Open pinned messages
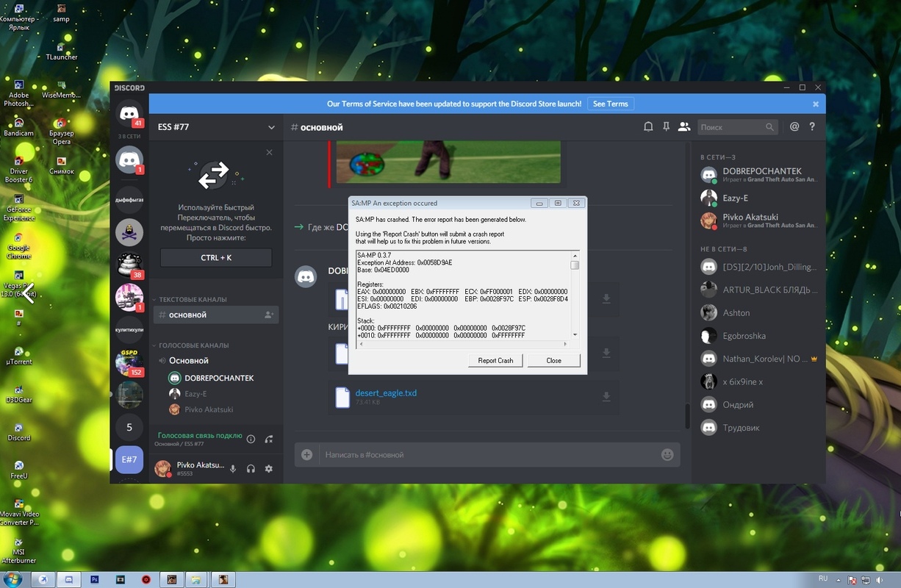 [x=666, y=127]
